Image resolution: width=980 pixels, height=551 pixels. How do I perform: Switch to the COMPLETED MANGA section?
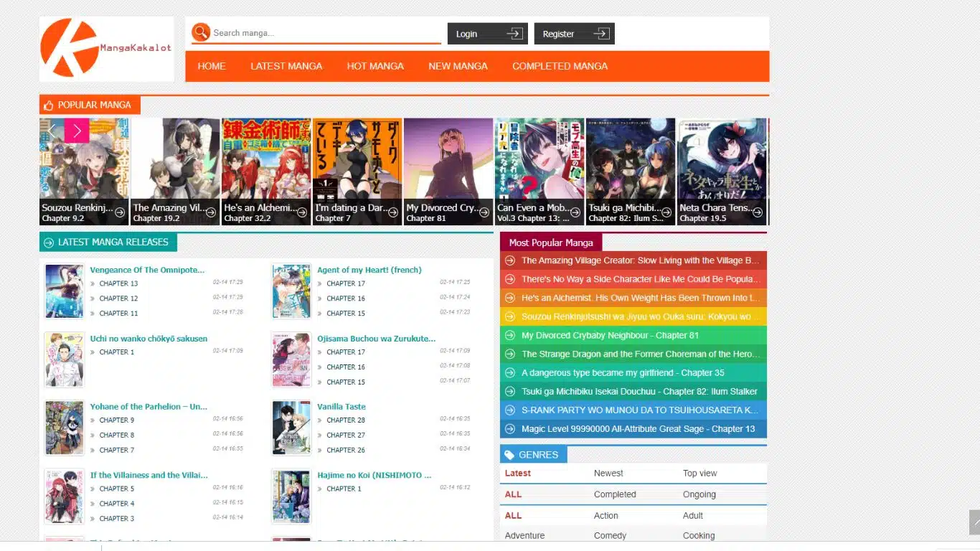560,65
